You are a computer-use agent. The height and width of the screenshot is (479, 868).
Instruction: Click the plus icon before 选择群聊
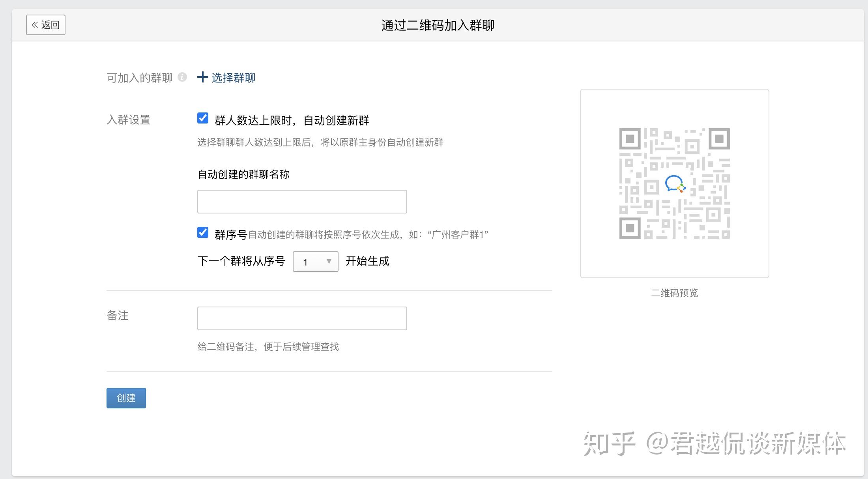pos(202,77)
